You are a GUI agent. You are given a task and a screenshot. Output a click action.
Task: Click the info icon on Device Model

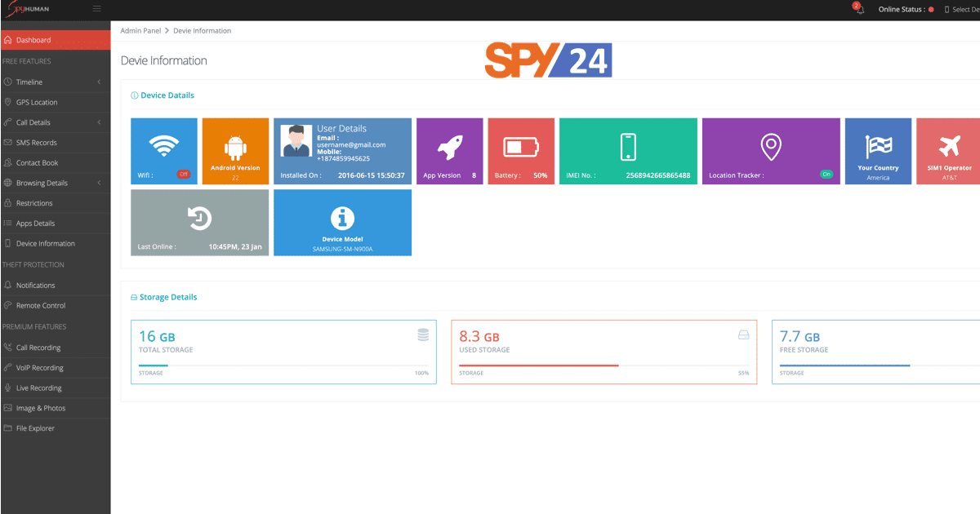pos(342,218)
